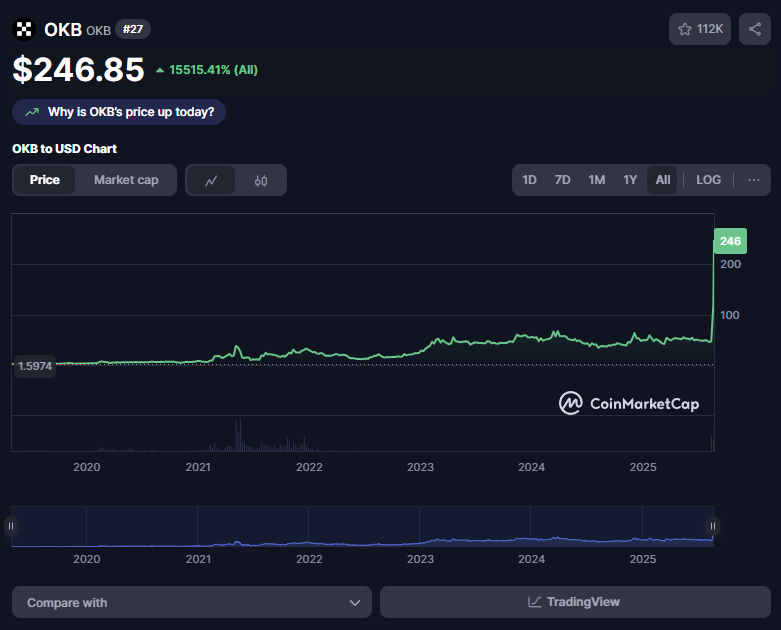Set chart range to 1Y
This screenshot has width=781, height=630.
tap(630, 180)
